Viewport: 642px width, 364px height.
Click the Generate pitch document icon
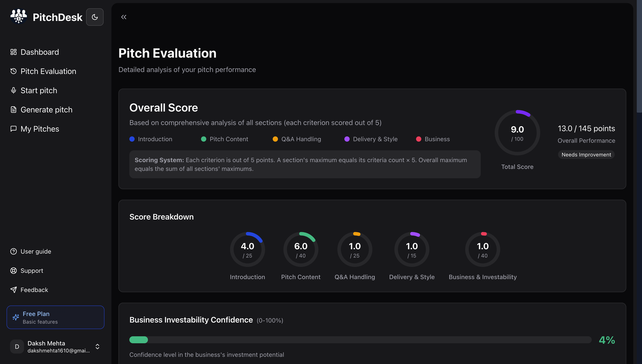(x=14, y=110)
